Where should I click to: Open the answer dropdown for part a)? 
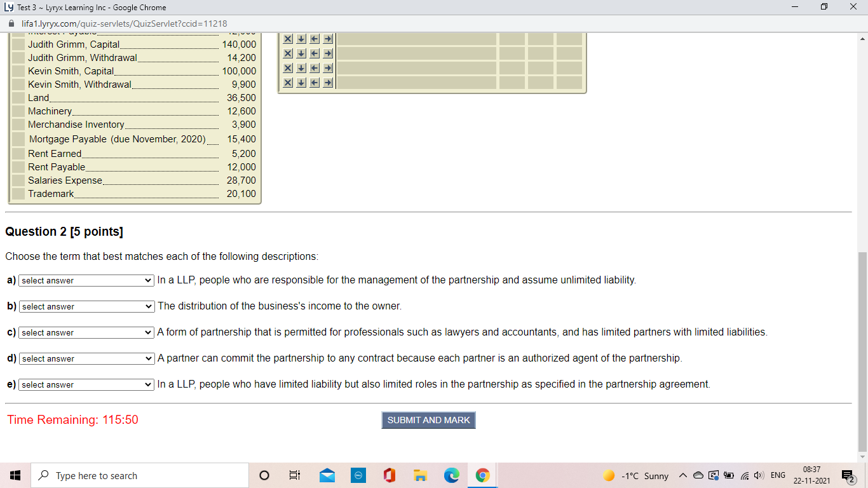coord(86,280)
